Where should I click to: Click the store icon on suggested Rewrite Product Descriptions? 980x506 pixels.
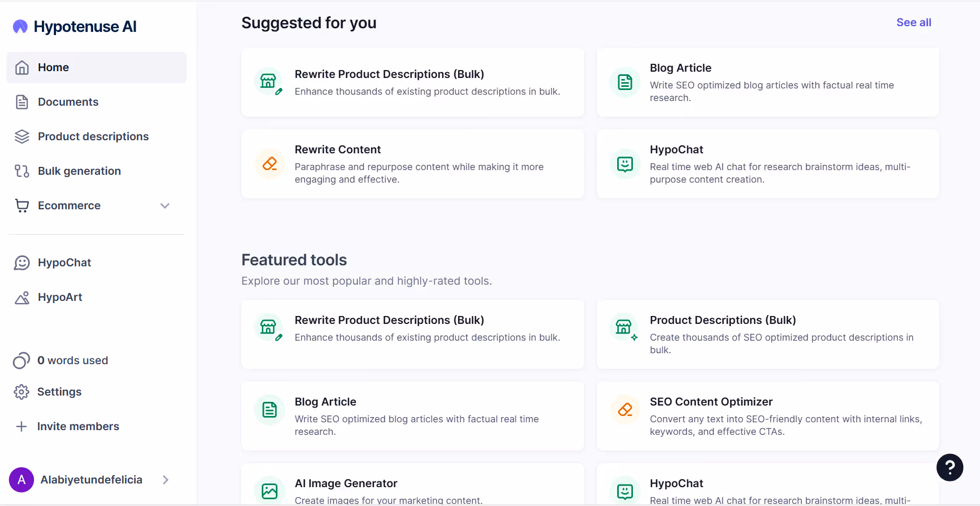point(269,82)
